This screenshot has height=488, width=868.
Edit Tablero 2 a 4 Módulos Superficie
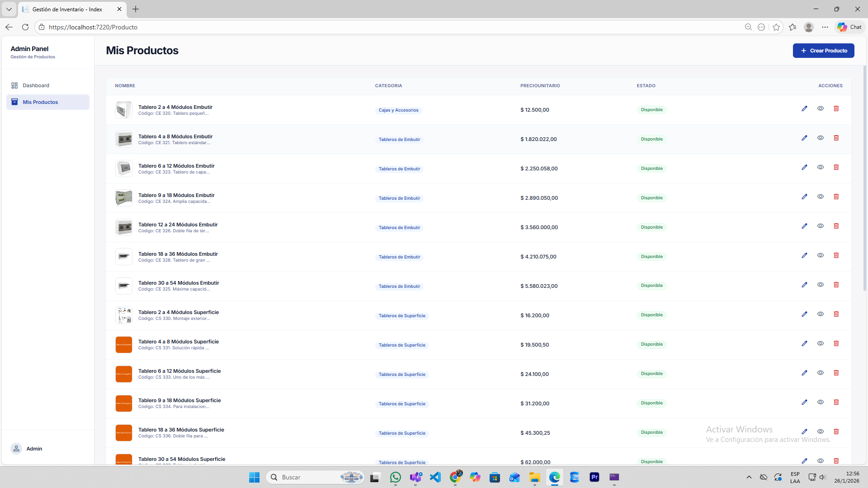coord(804,314)
